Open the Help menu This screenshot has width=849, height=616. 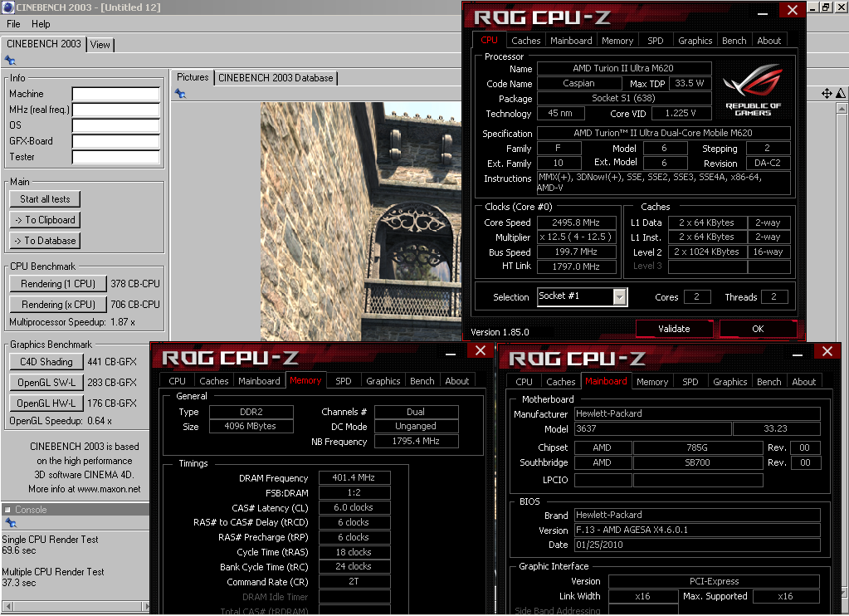41,24
